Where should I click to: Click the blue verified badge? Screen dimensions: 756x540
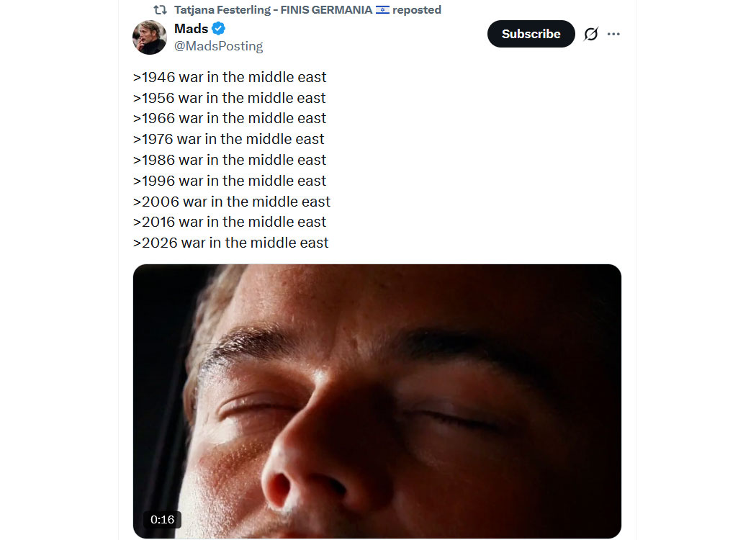click(x=219, y=29)
